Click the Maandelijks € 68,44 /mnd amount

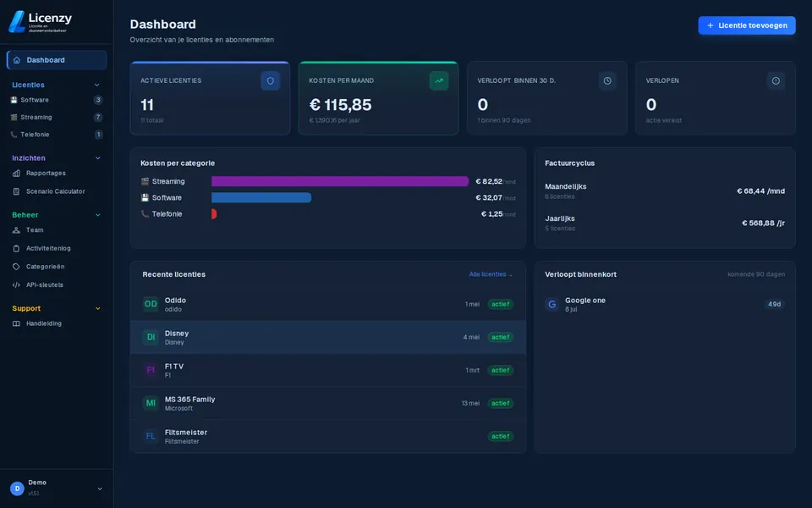760,191
